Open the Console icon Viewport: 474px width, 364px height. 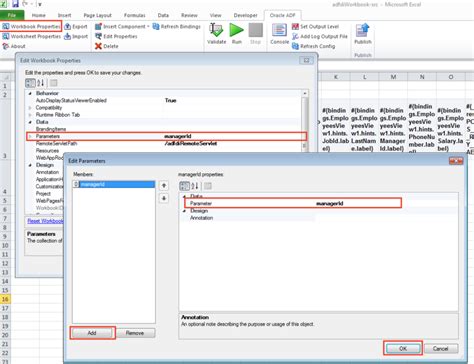(279, 30)
